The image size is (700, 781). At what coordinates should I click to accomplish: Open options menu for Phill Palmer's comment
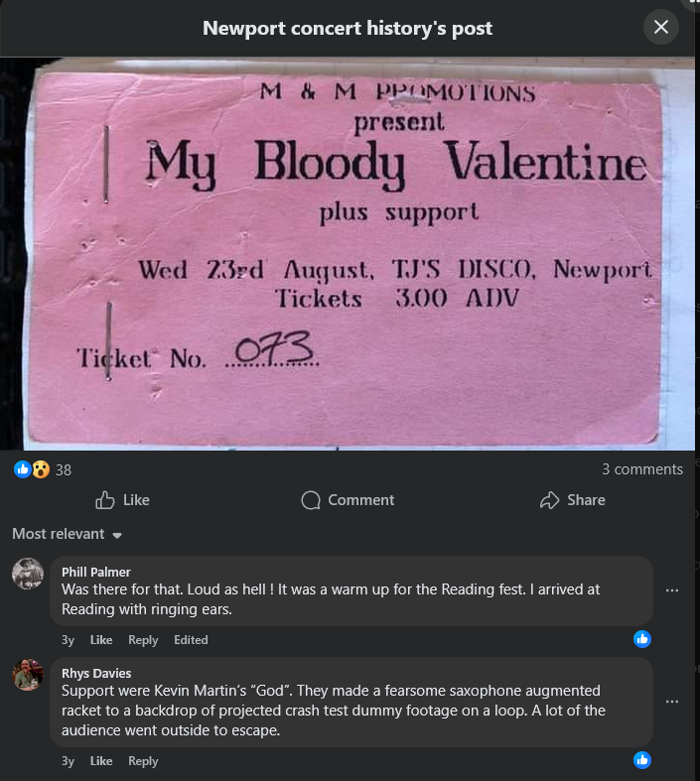click(672, 589)
